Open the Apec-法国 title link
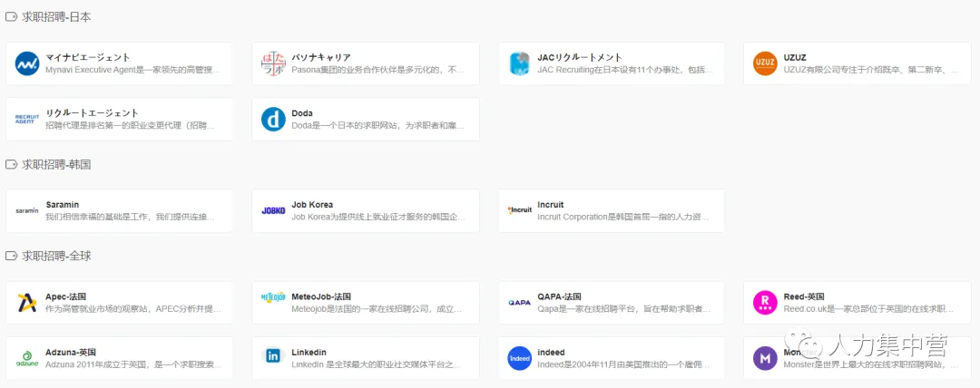This screenshot has width=980, height=388. 65,296
